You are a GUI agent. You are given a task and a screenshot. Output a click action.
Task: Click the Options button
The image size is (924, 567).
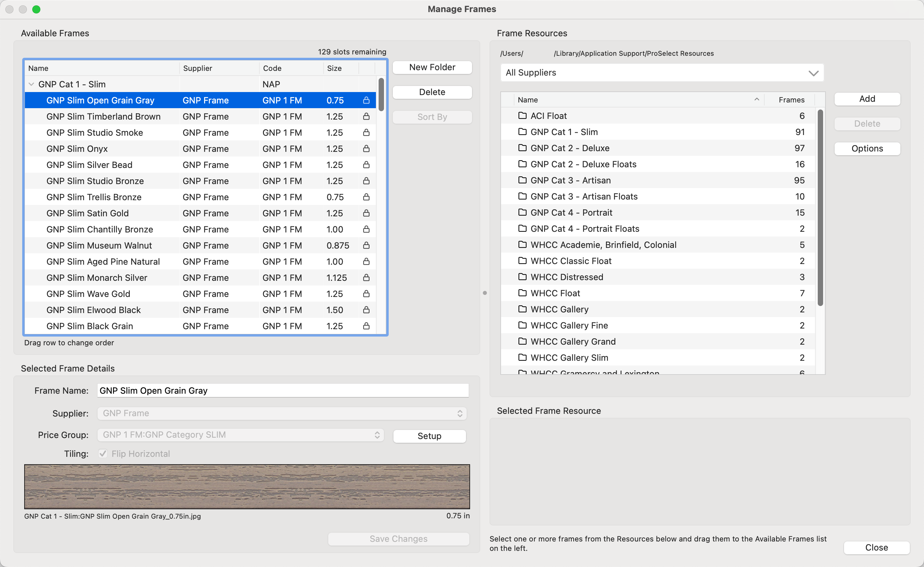tap(867, 148)
